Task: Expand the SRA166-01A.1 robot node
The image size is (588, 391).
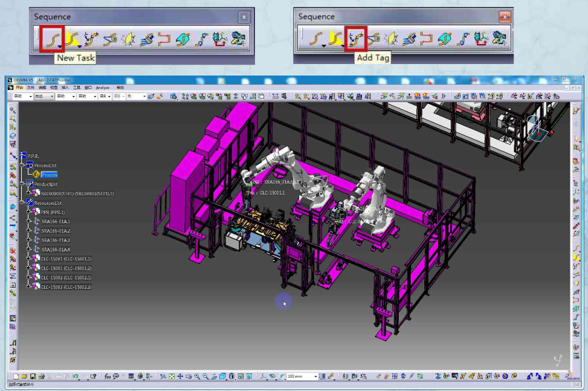Action: tap(28, 221)
